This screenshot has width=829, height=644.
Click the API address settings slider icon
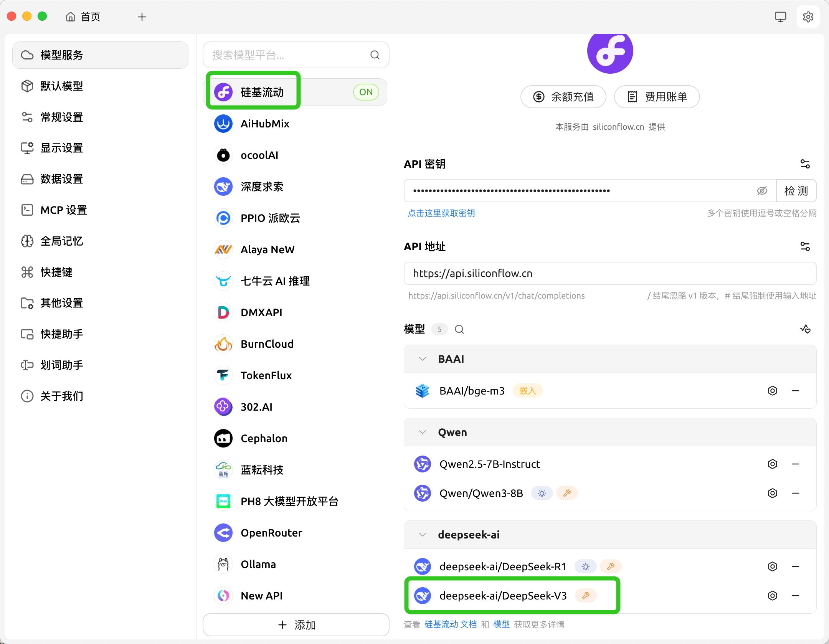coord(805,246)
